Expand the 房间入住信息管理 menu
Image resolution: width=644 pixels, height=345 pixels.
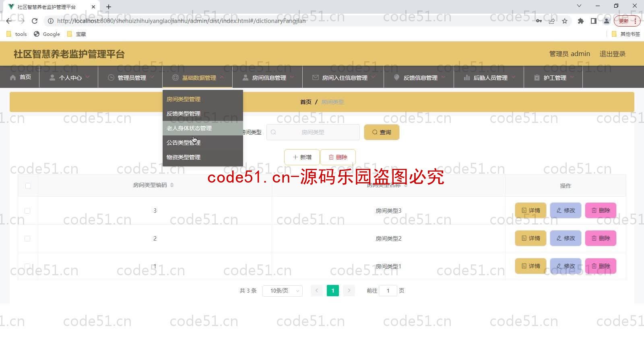click(x=343, y=77)
